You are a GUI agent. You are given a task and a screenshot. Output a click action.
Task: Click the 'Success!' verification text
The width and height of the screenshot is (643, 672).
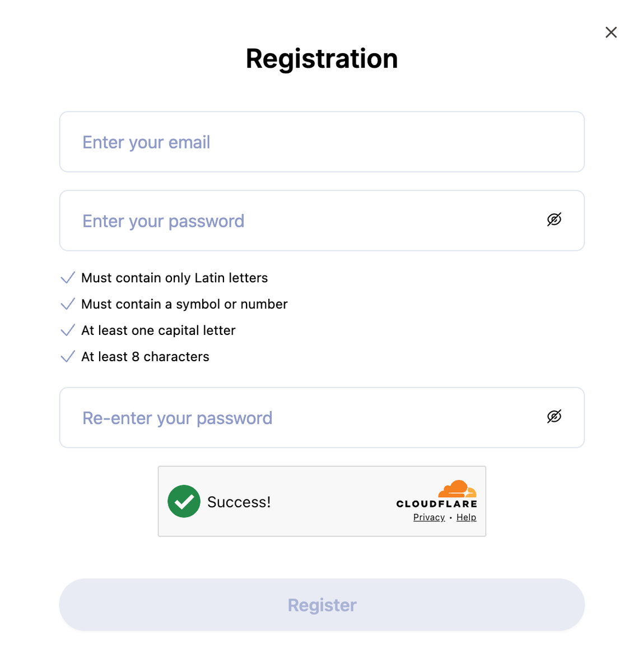[239, 502]
